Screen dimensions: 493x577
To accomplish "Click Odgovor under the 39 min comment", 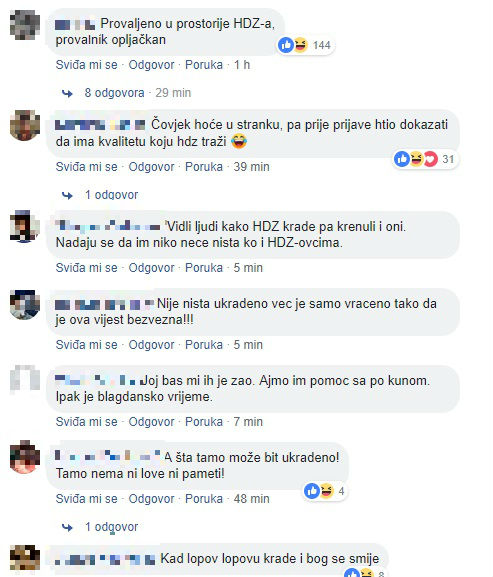I will (151, 167).
